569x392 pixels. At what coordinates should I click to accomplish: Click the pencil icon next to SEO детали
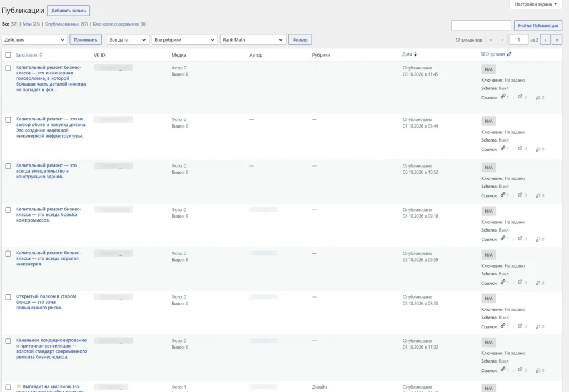509,54
